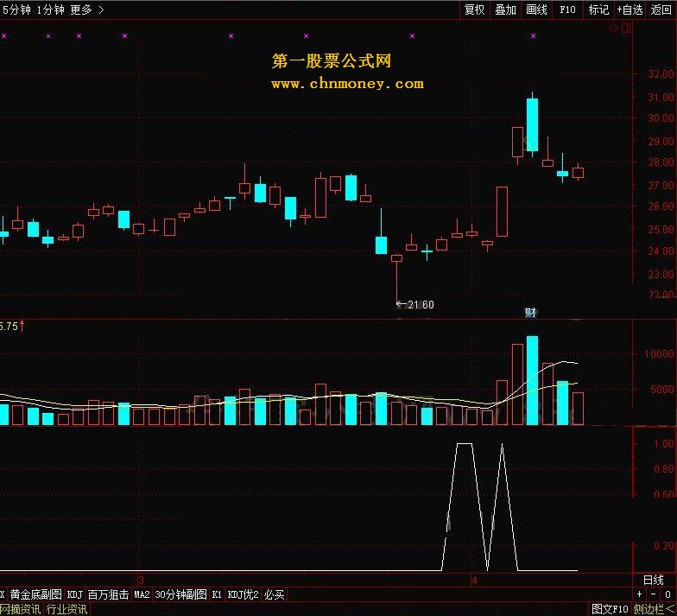Click the large cyan candlestick near 31.00
Viewport: 677px width, 616px height.
pyautogui.click(x=532, y=124)
